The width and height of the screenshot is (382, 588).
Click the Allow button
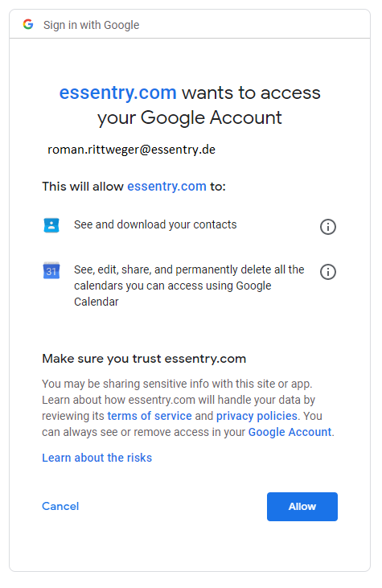pyautogui.click(x=302, y=506)
